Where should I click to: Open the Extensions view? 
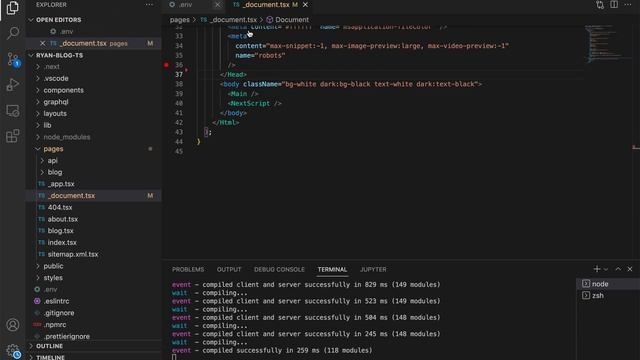tap(13, 136)
